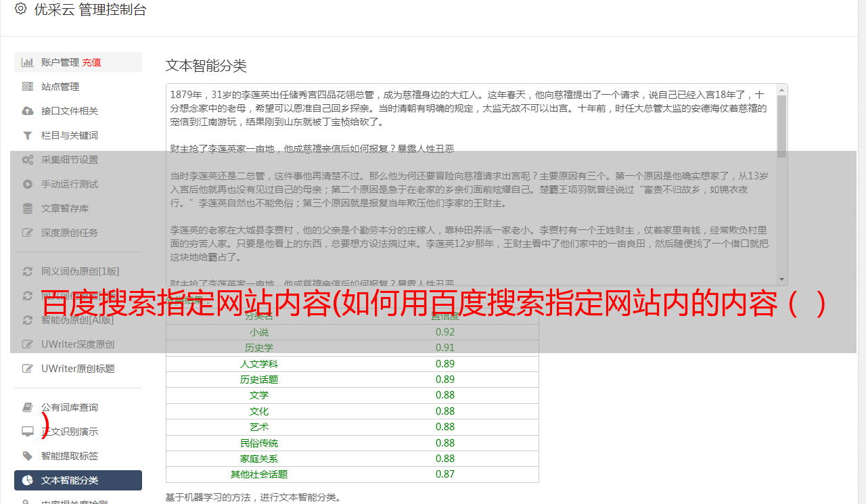Screen dimensions: 866x504
Task: Click the gears icon for 采集细节设置
Action: tap(28, 160)
